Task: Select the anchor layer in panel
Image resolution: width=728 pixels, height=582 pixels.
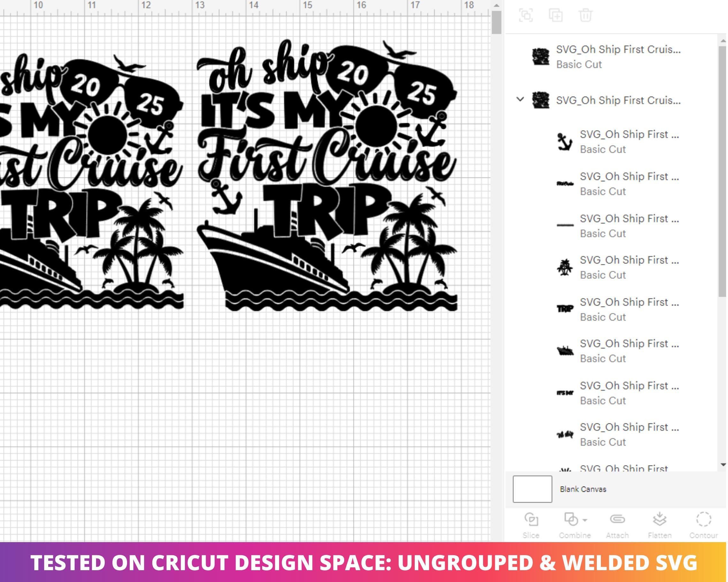Action: pyautogui.click(x=618, y=142)
